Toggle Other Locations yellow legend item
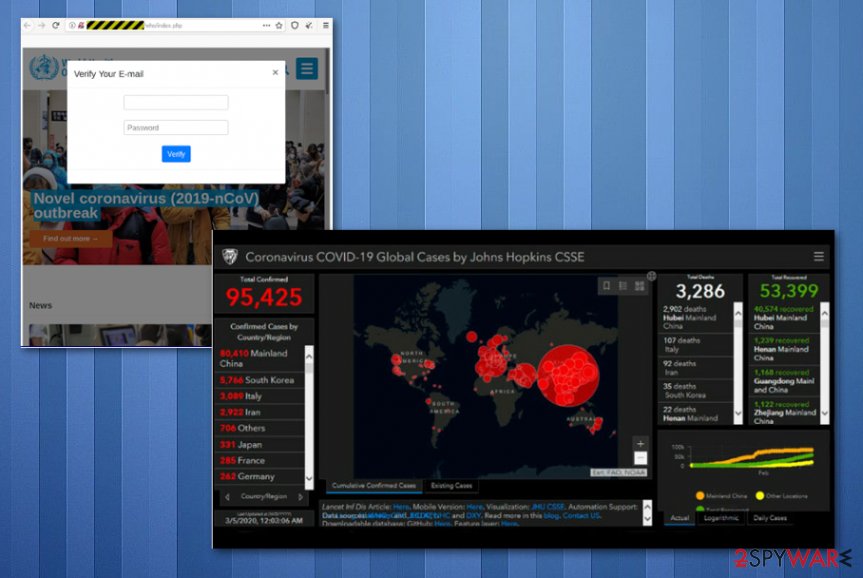Image resolution: width=863 pixels, height=578 pixels. [x=782, y=496]
